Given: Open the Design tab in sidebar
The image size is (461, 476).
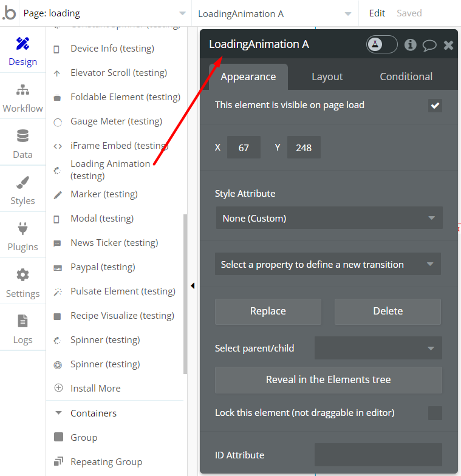Looking at the screenshot, I should (23, 51).
